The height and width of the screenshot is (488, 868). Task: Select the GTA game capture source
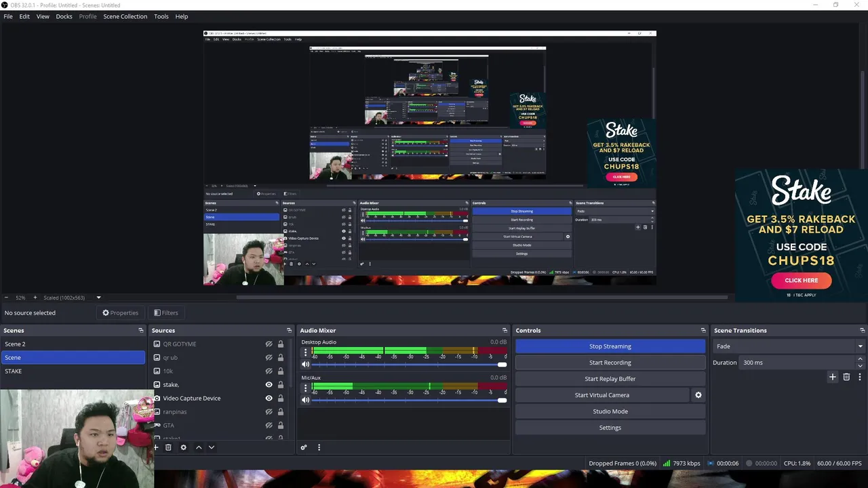pos(218,425)
